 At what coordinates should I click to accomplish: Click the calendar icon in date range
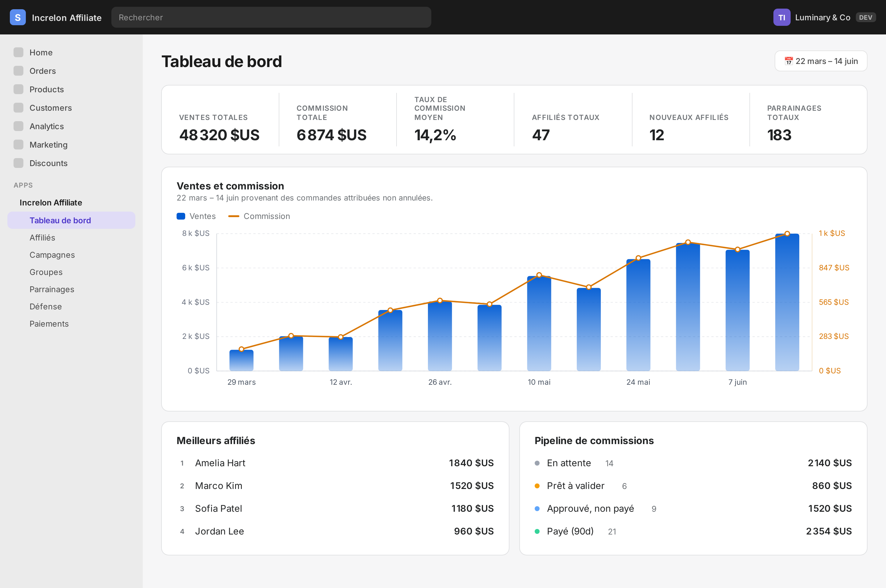pos(788,61)
